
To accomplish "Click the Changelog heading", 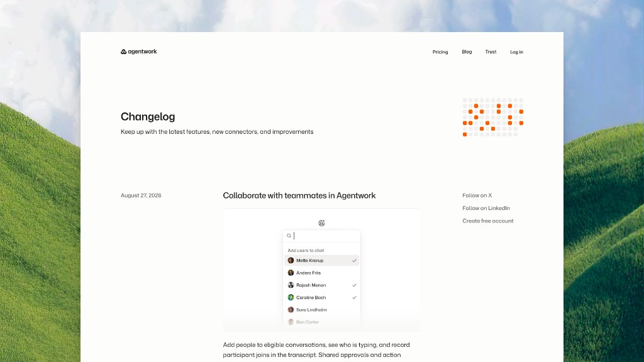I will (x=148, y=116).
